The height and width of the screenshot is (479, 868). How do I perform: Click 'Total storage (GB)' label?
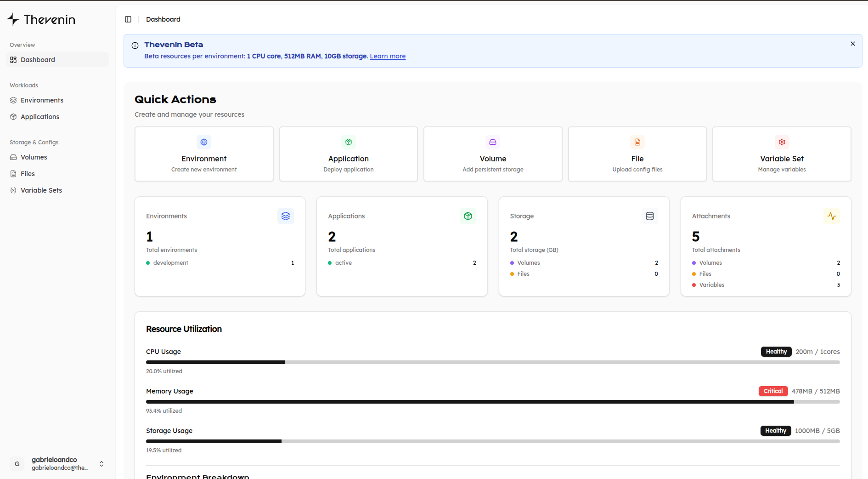click(534, 250)
